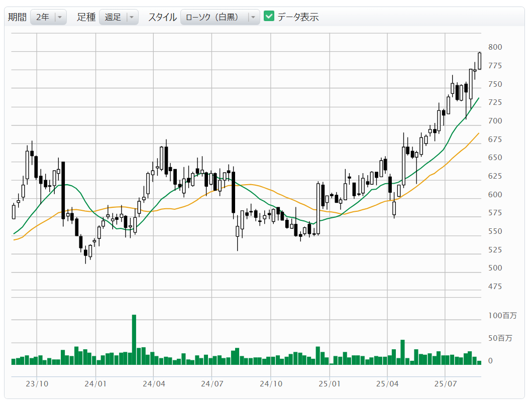Image resolution: width=532 pixels, height=404 pixels.
Task: Click the 100百万 volume axis label
Action: coord(502,316)
